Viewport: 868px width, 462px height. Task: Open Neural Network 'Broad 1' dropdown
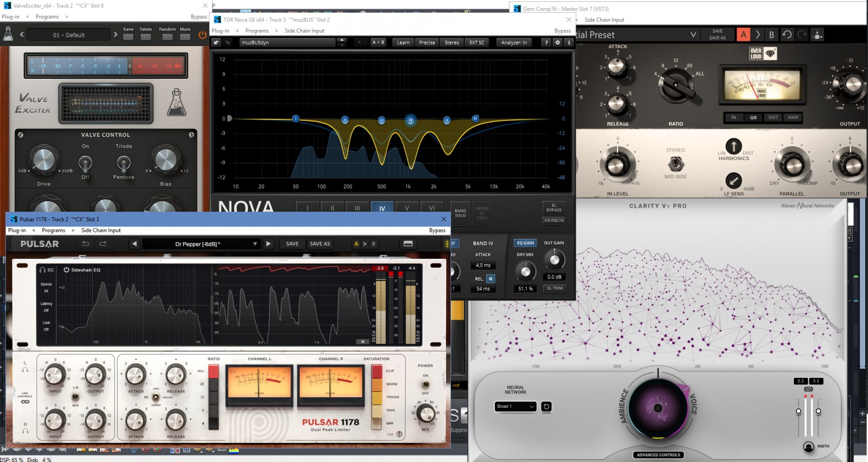[x=515, y=407]
